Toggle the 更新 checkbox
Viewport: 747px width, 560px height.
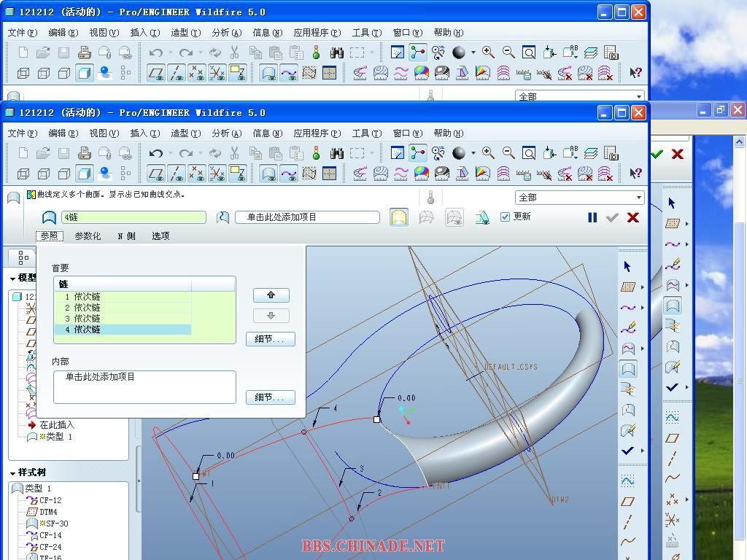505,217
